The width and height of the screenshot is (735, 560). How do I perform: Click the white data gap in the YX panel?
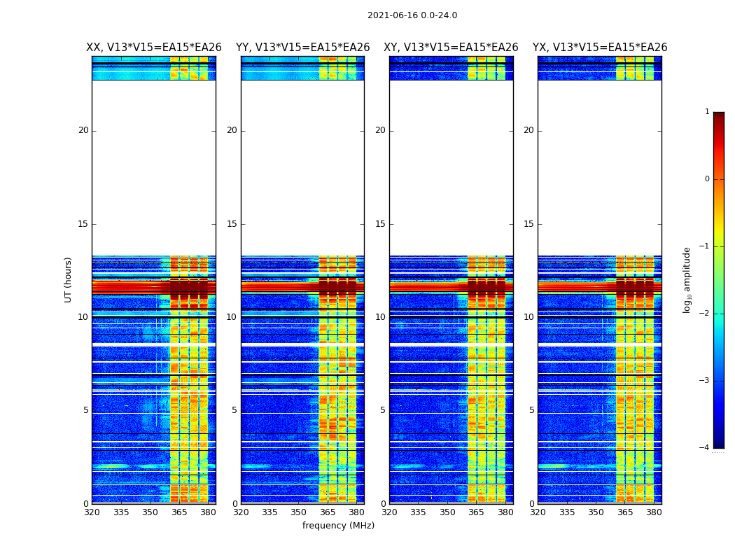click(x=600, y=168)
